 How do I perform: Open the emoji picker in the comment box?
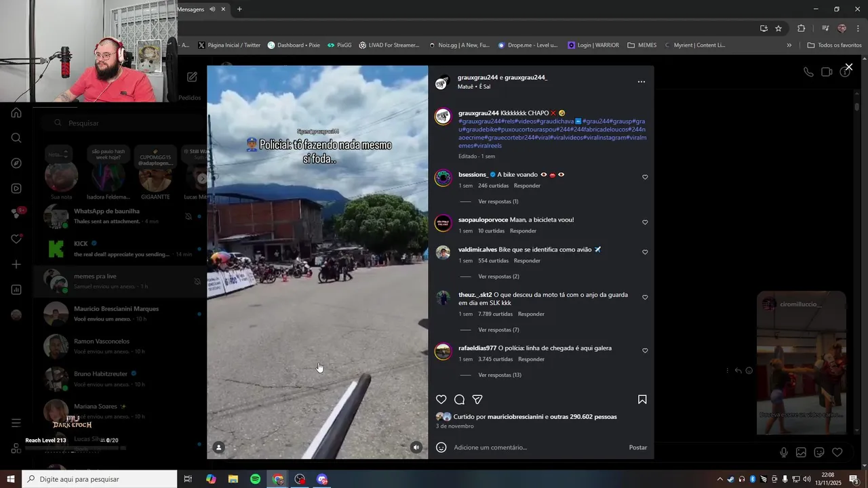pyautogui.click(x=441, y=447)
